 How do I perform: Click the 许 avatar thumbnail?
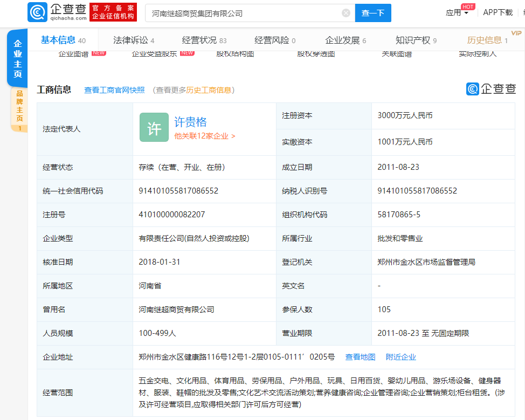coord(154,127)
